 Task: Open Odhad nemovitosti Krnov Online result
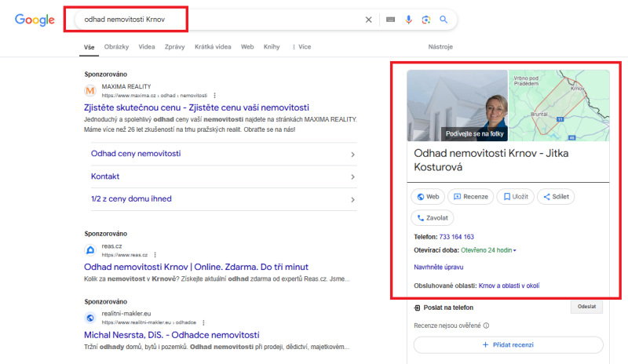tap(195, 267)
